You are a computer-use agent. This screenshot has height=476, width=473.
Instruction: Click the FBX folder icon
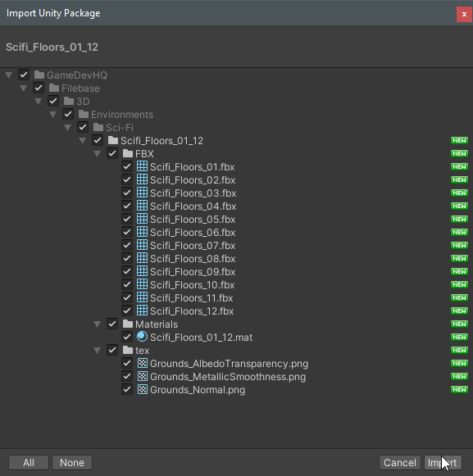pyautogui.click(x=128, y=153)
